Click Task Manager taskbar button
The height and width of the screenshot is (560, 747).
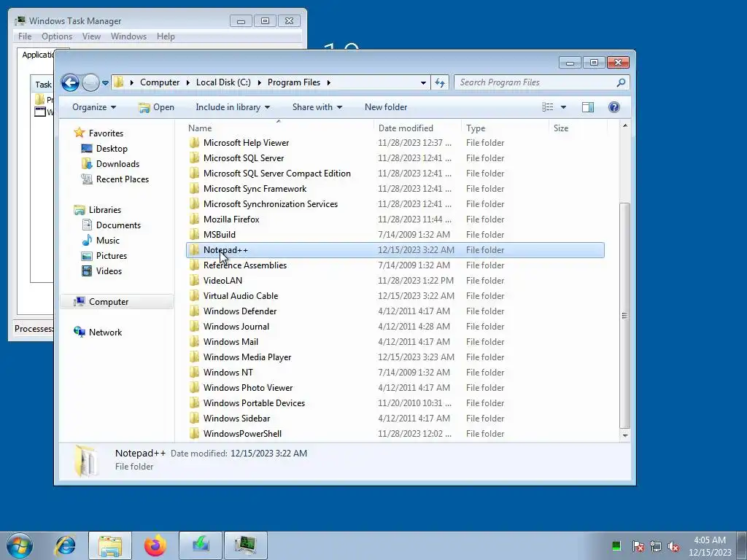(246, 545)
